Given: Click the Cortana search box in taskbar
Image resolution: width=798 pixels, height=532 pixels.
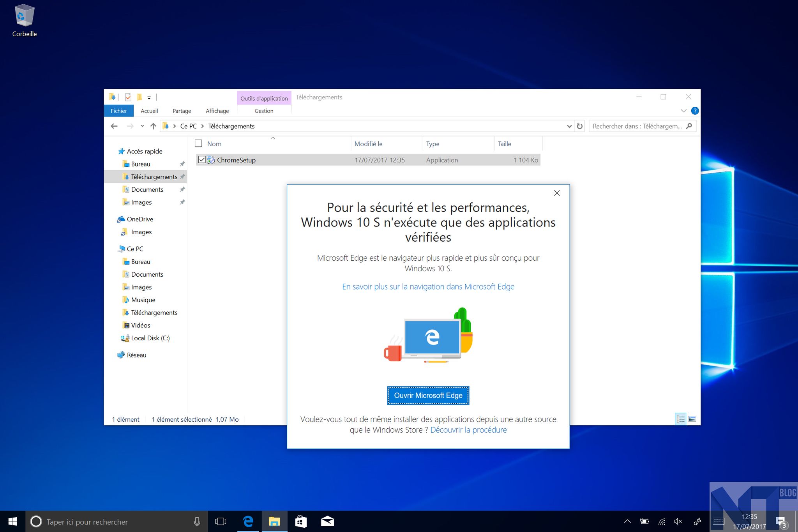Looking at the screenshot, I should click(117, 521).
